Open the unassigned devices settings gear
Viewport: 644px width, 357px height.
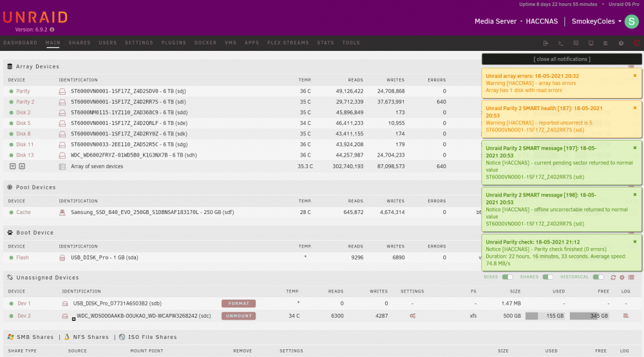(x=622, y=277)
